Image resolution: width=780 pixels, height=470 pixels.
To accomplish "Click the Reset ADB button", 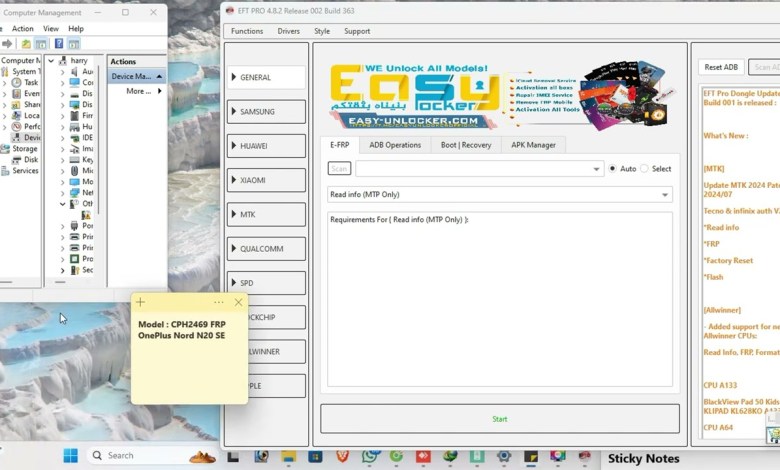I will tap(721, 67).
